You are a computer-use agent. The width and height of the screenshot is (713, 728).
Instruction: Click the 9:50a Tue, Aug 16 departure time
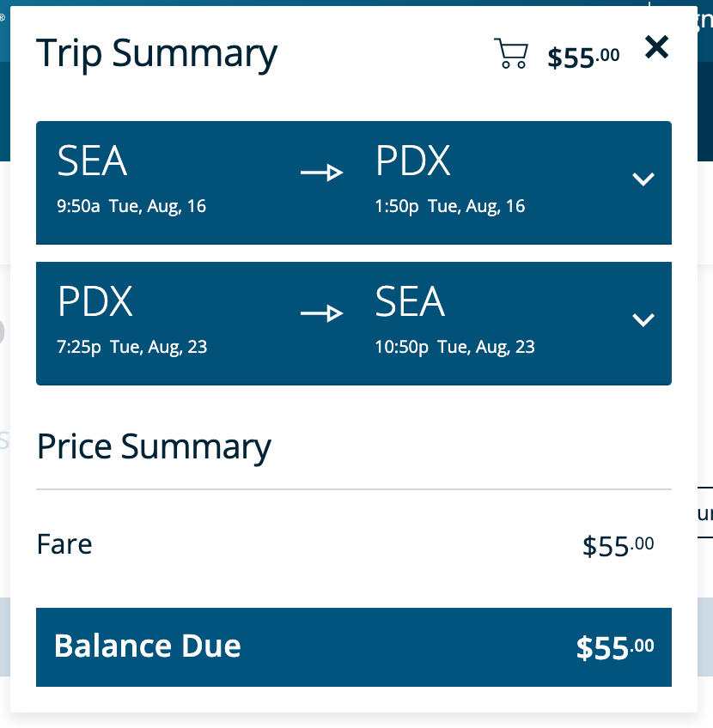click(131, 206)
